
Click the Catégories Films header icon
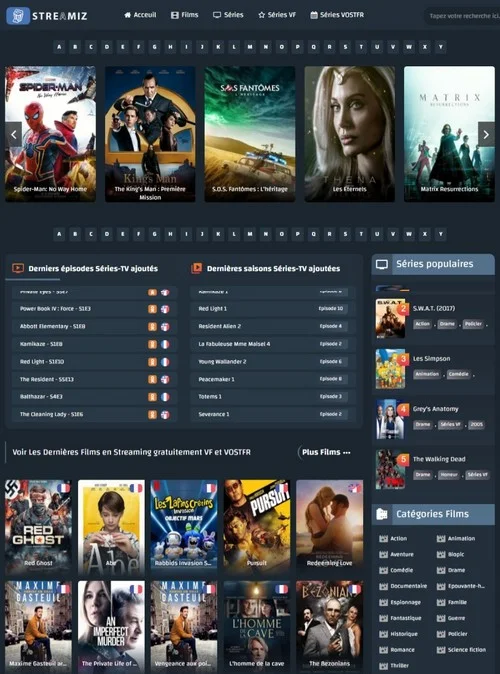382,514
